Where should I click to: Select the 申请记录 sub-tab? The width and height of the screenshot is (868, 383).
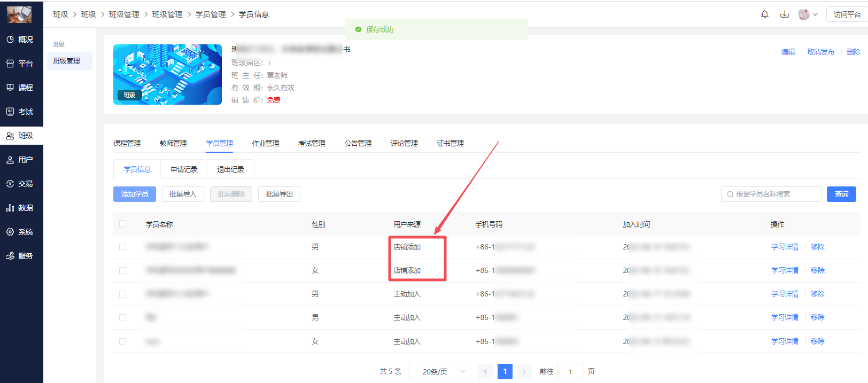184,169
